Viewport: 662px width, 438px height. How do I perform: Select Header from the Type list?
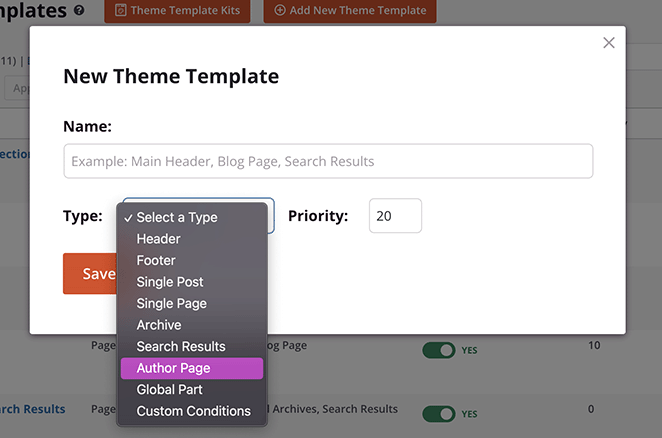click(159, 239)
